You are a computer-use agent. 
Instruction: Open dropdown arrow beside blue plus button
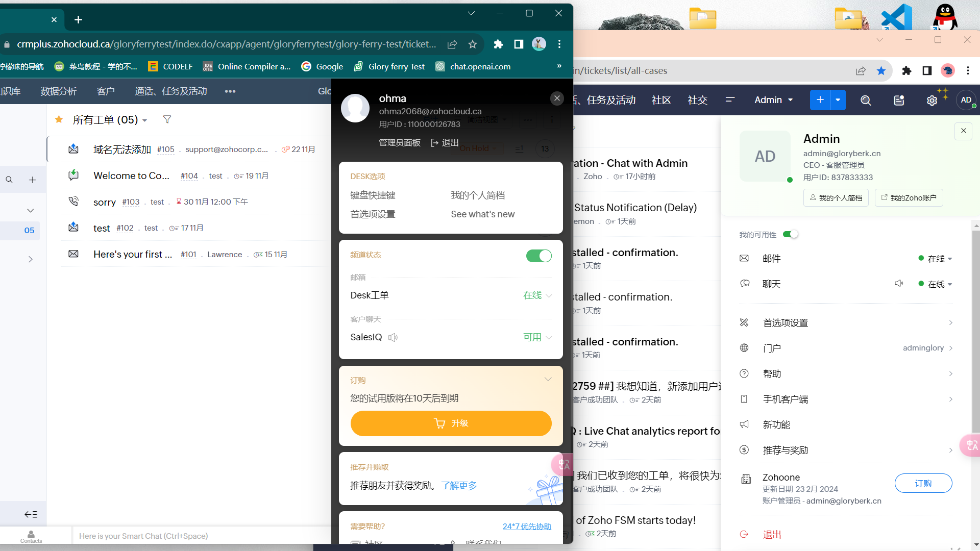pyautogui.click(x=838, y=100)
